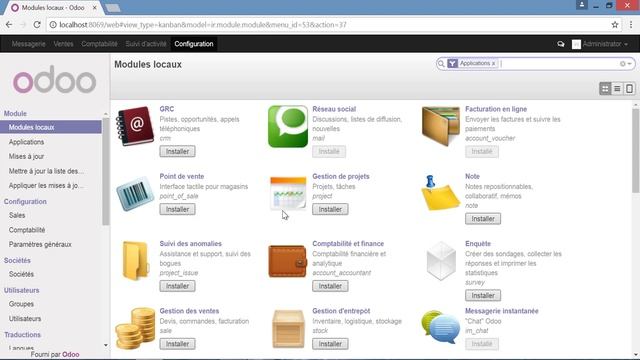Open Paramètres généraux in sidebar

40,244
